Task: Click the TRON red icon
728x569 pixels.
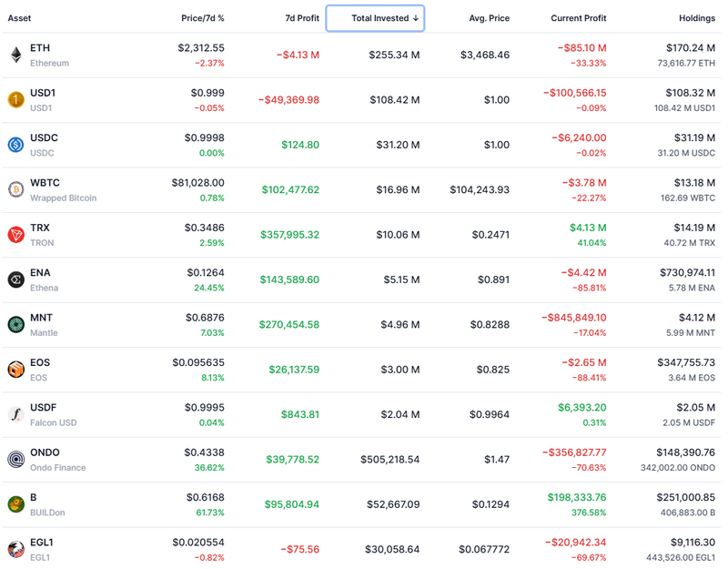Action: point(16,235)
